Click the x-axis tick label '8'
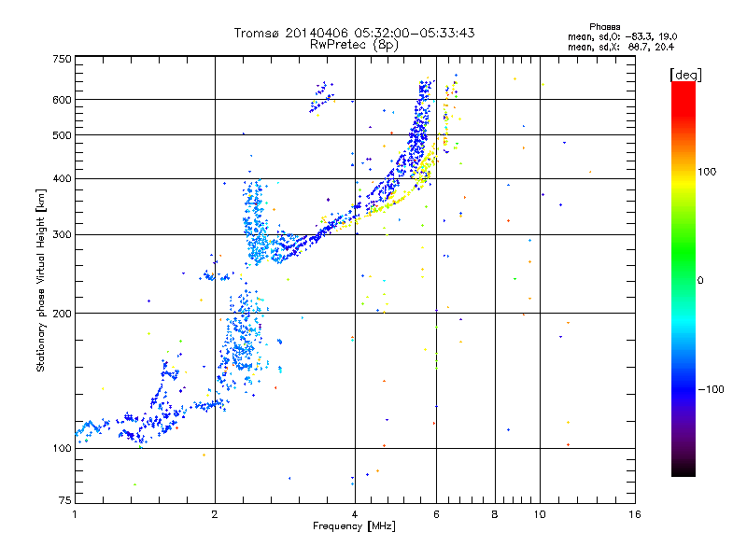The width and height of the screenshot is (747, 560). pyautogui.click(x=495, y=514)
